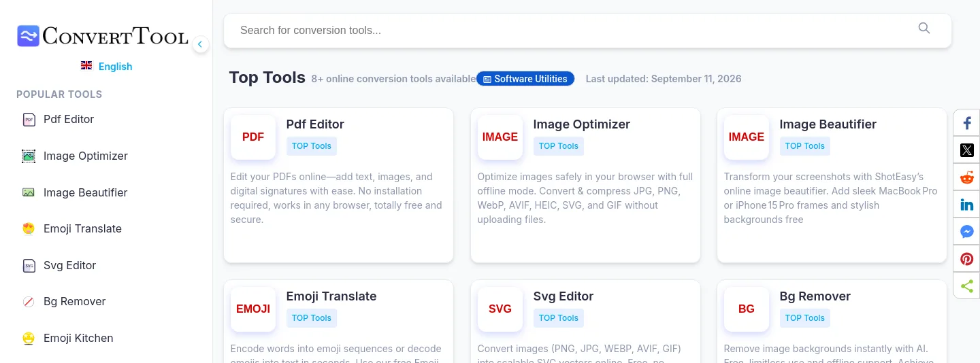Image resolution: width=980 pixels, height=363 pixels.
Task: Click the BG tile icon on Bg Remover card
Action: [x=747, y=309]
